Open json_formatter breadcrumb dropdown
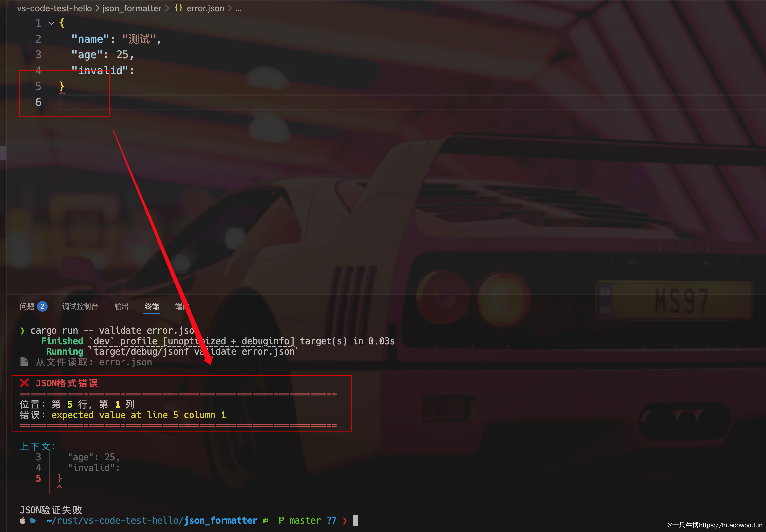 [x=132, y=8]
